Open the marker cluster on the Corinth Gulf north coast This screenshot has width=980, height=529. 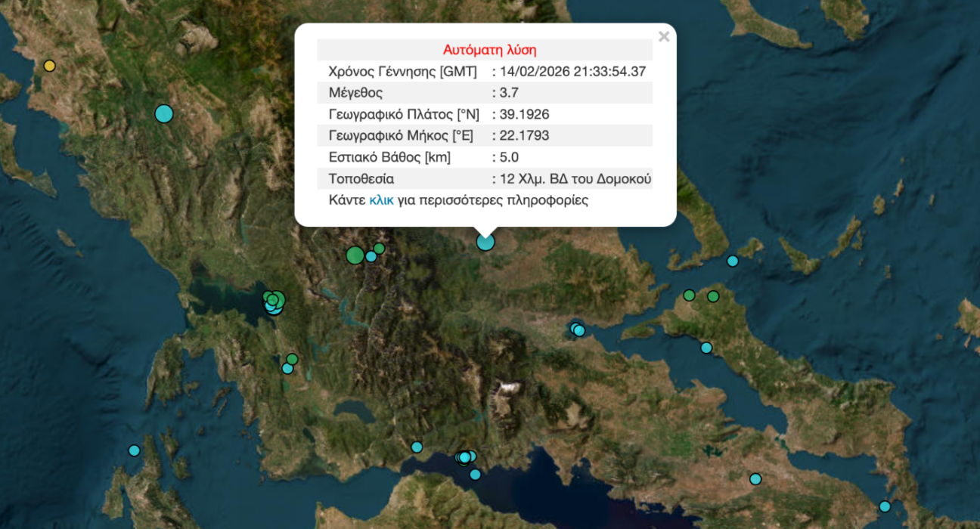pos(466,457)
